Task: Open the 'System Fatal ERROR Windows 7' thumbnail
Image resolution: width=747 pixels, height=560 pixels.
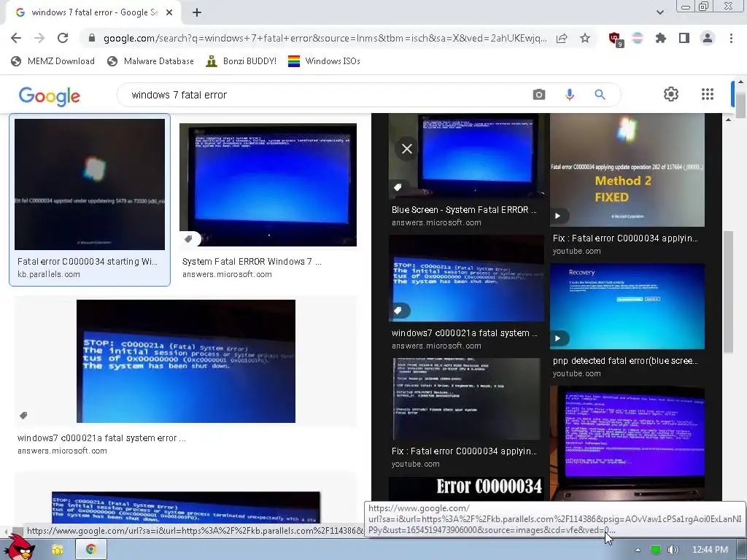Action: 268,184
